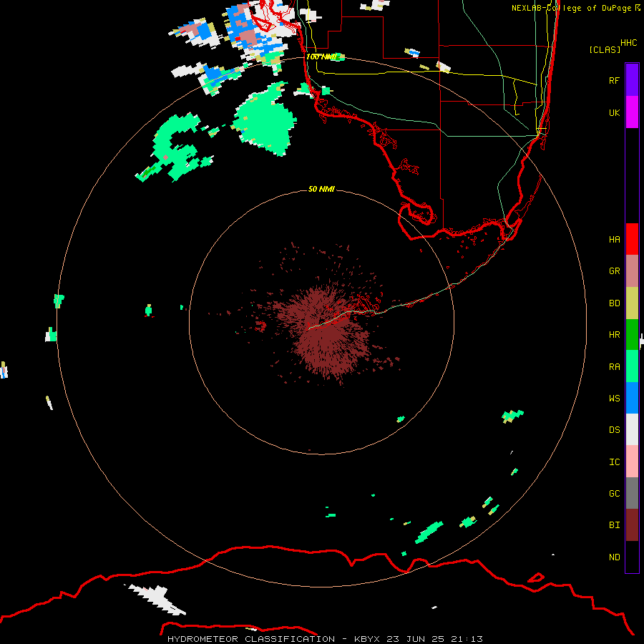Click the white dry snow echo near Cuba

(157, 599)
